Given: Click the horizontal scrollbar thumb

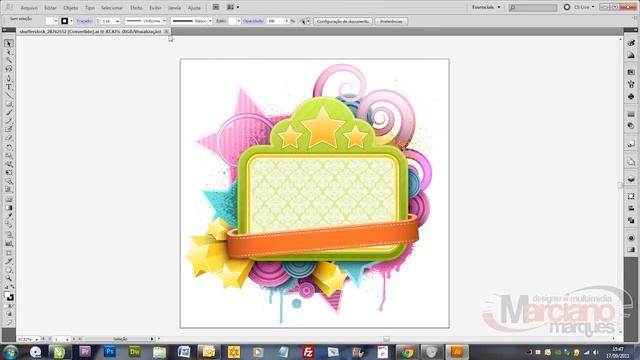Looking at the screenshot, I should point(386,339).
